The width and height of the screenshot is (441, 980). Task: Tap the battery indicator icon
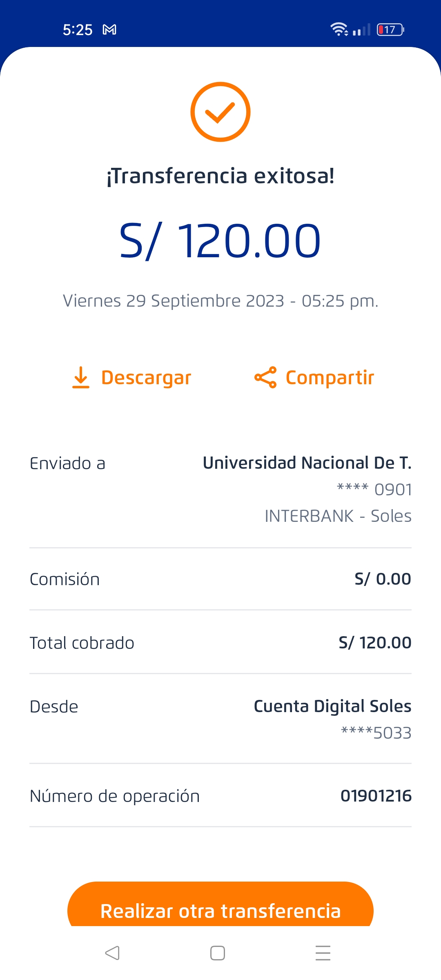(390, 30)
